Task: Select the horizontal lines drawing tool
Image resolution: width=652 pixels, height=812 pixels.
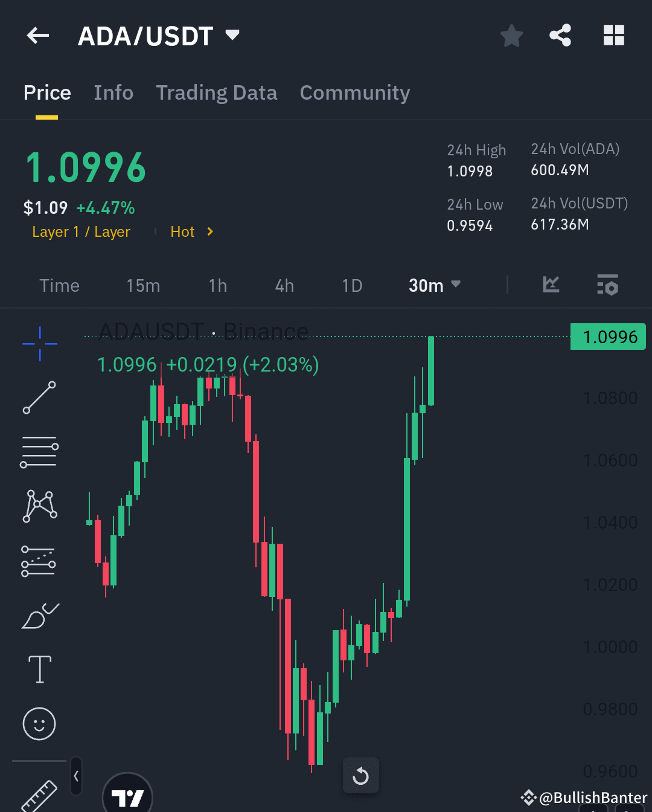Action: click(39, 452)
